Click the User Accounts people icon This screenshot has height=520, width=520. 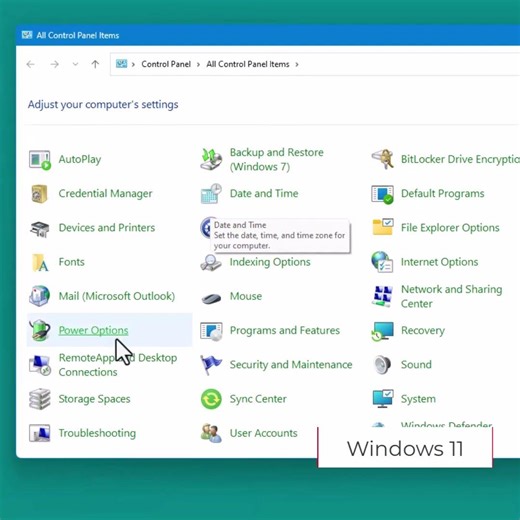(211, 433)
